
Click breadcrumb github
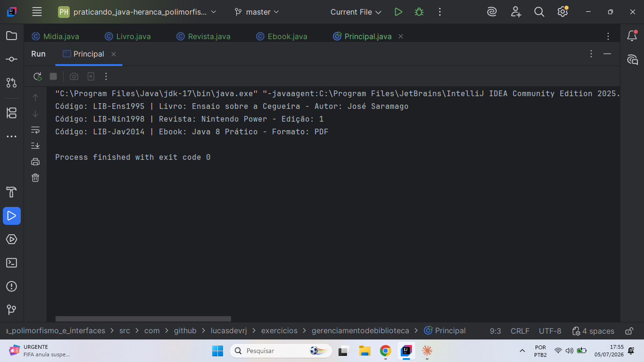[185, 331]
